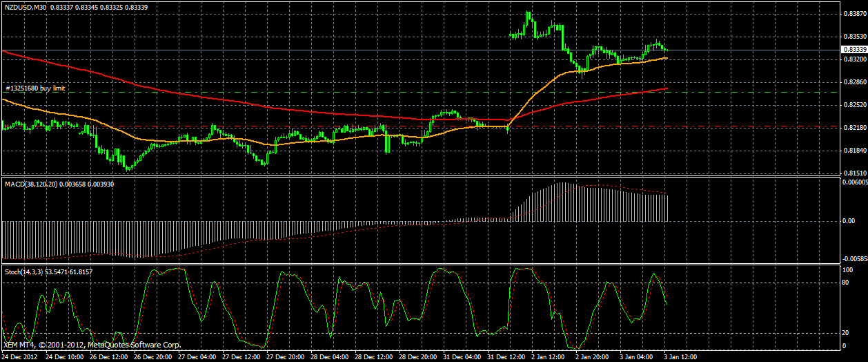Click the 100 level on Stochastic scale
Image resolution: width=868 pixels, height=362 pixels.
click(x=848, y=271)
